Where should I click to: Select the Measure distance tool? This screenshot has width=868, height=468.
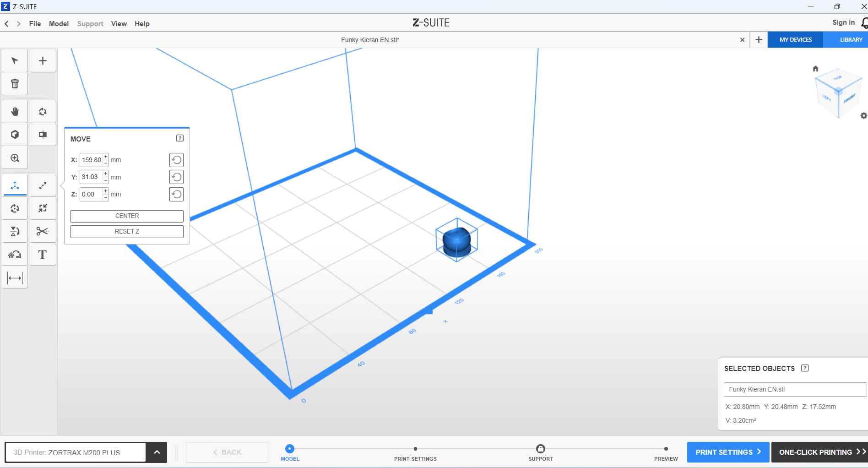coord(15,278)
